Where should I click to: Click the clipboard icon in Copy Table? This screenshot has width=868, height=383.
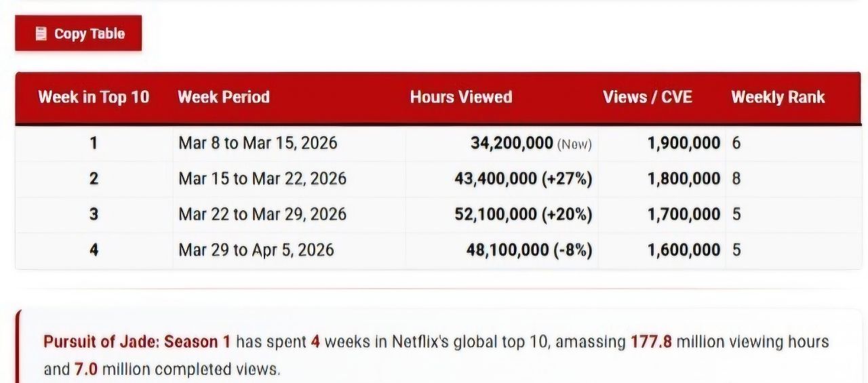41,33
